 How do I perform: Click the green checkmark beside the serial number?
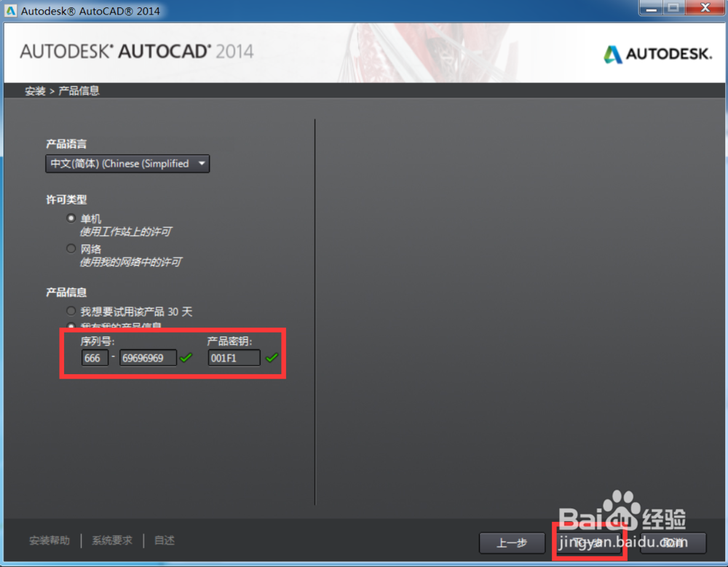(x=186, y=357)
